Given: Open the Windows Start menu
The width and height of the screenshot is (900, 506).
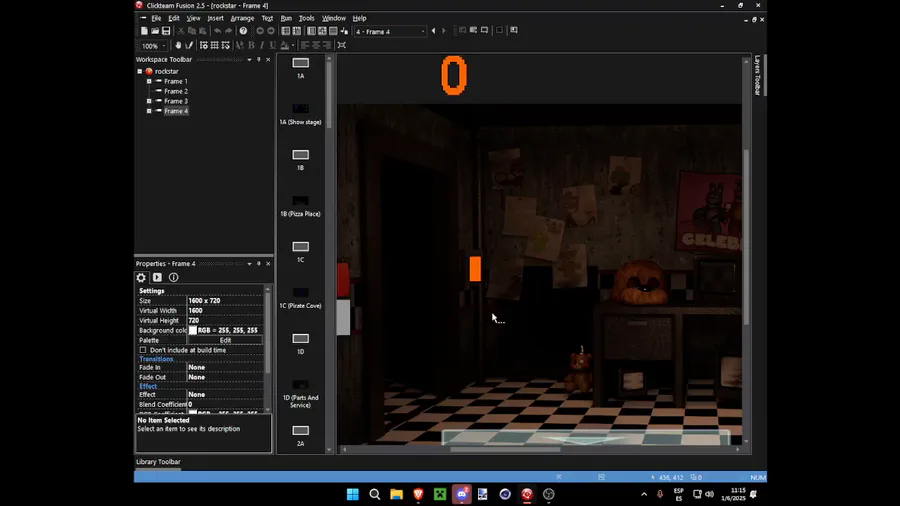Looking at the screenshot, I should [x=352, y=495].
